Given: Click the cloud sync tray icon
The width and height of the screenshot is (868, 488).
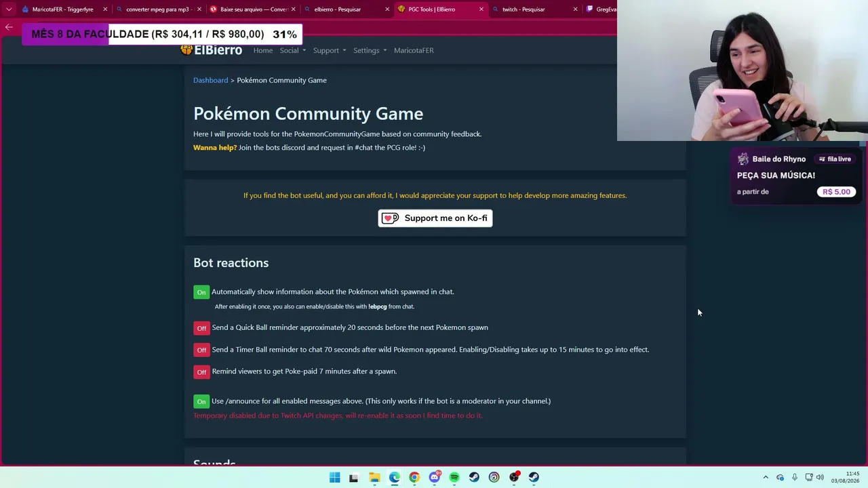Looking at the screenshot, I should 780,477.
